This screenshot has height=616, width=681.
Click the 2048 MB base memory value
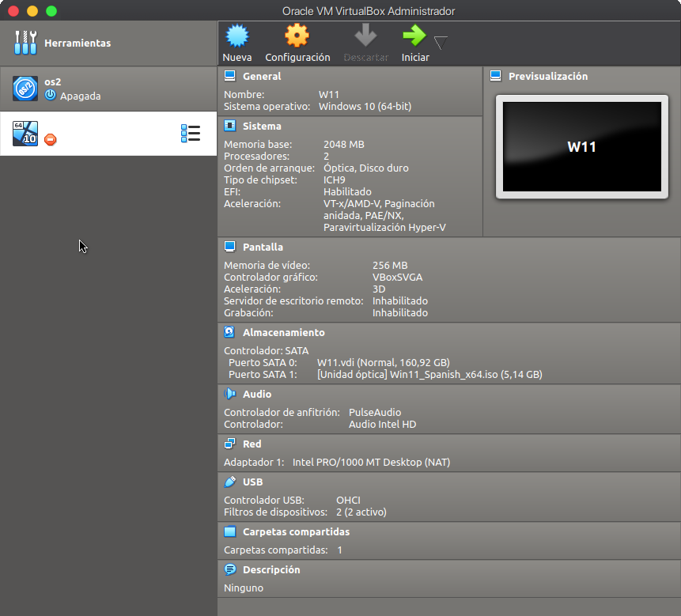click(x=344, y=145)
